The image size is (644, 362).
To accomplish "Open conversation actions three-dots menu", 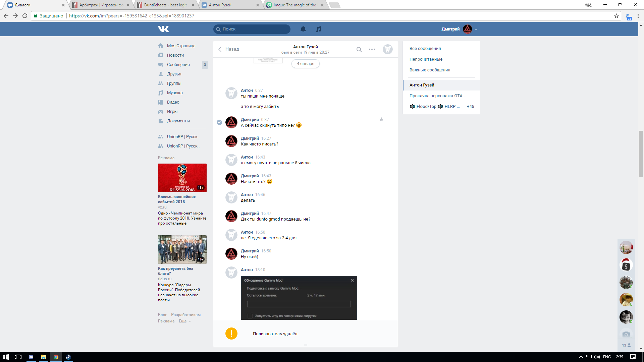I will click(372, 49).
